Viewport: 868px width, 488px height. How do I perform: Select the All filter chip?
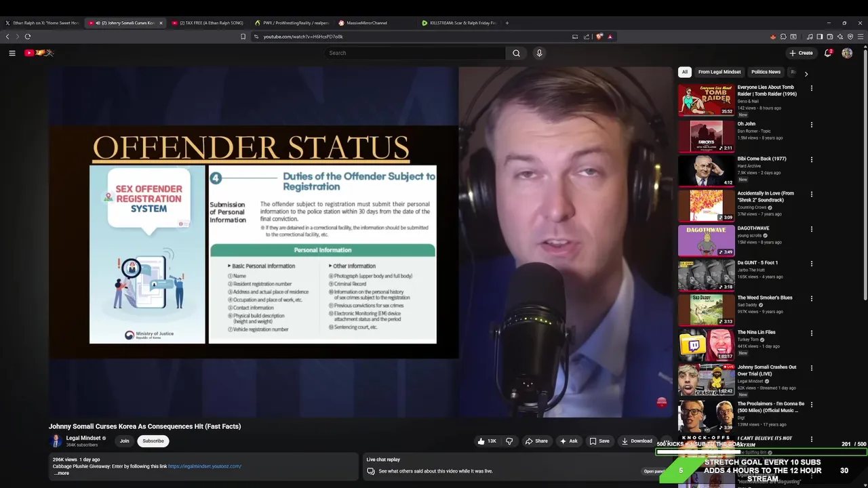685,72
